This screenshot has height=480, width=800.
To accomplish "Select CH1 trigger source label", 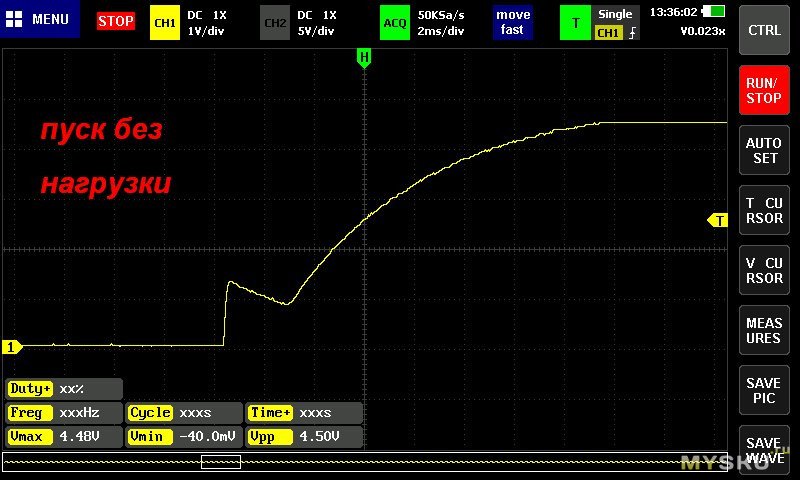I will [608, 33].
